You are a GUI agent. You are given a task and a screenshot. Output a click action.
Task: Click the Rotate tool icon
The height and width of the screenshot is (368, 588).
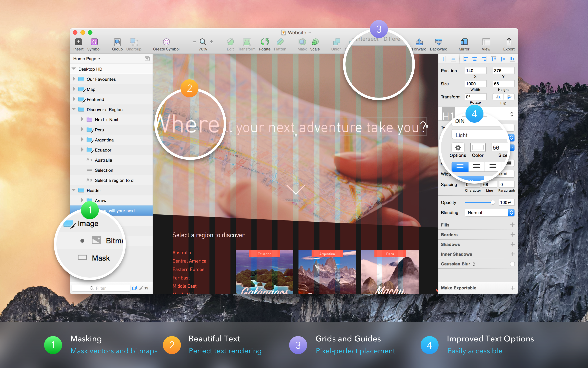[265, 42]
